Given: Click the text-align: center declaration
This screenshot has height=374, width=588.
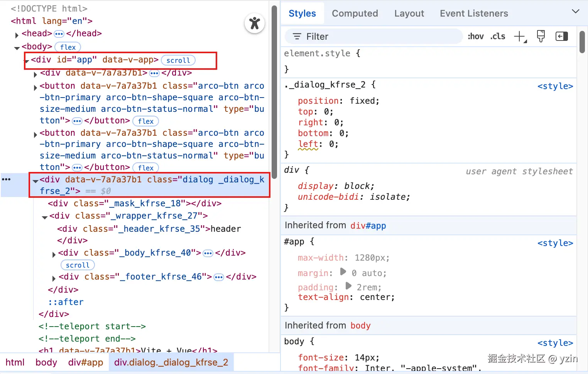Looking at the screenshot, I should 346,297.
